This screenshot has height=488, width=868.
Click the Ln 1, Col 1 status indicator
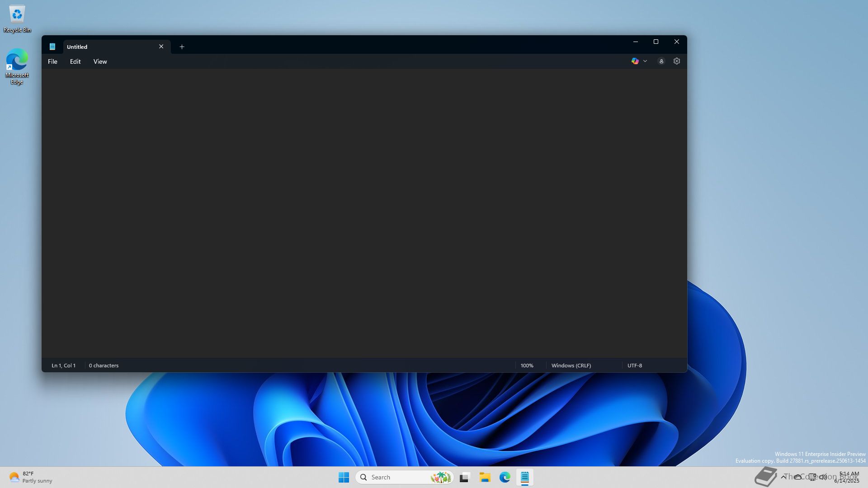[63, 366]
